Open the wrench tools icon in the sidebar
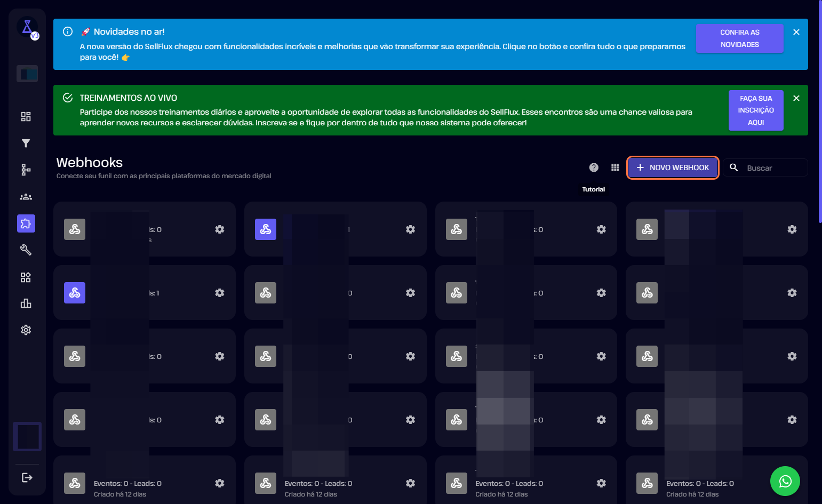822x504 pixels. (26, 250)
